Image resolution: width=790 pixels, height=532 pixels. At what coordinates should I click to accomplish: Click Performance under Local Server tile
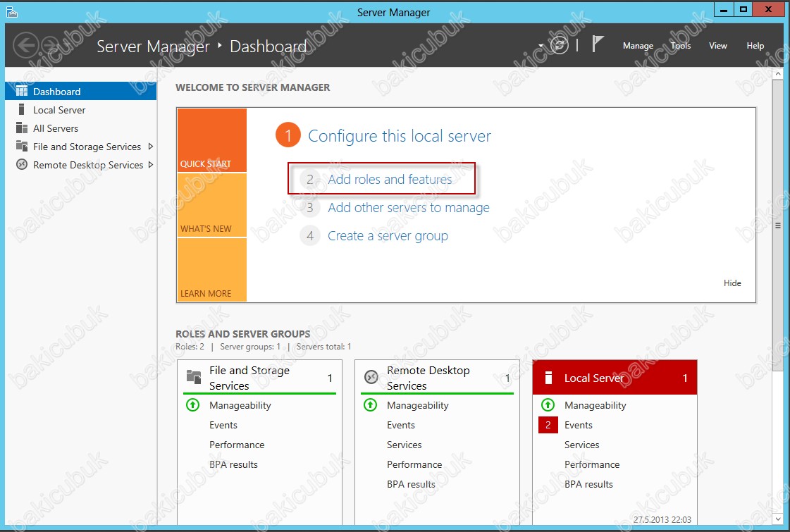[592, 464]
